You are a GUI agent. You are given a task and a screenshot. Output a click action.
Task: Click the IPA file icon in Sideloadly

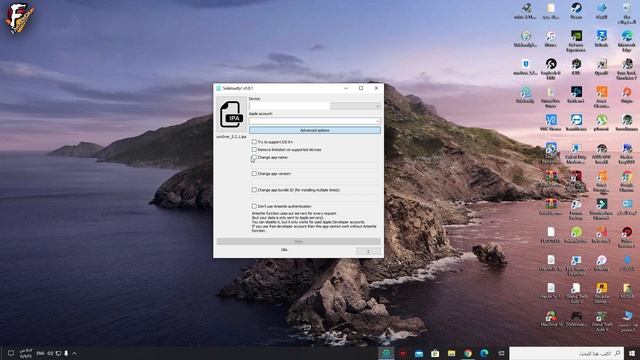(x=231, y=114)
